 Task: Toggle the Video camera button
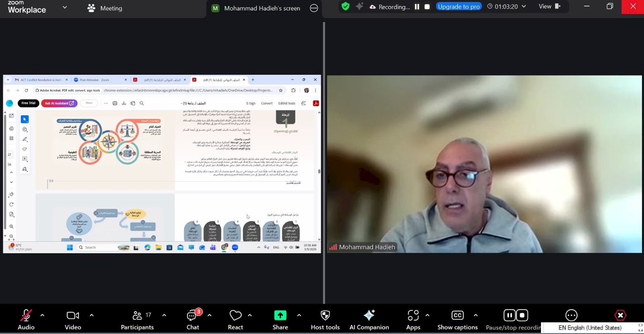(x=73, y=316)
